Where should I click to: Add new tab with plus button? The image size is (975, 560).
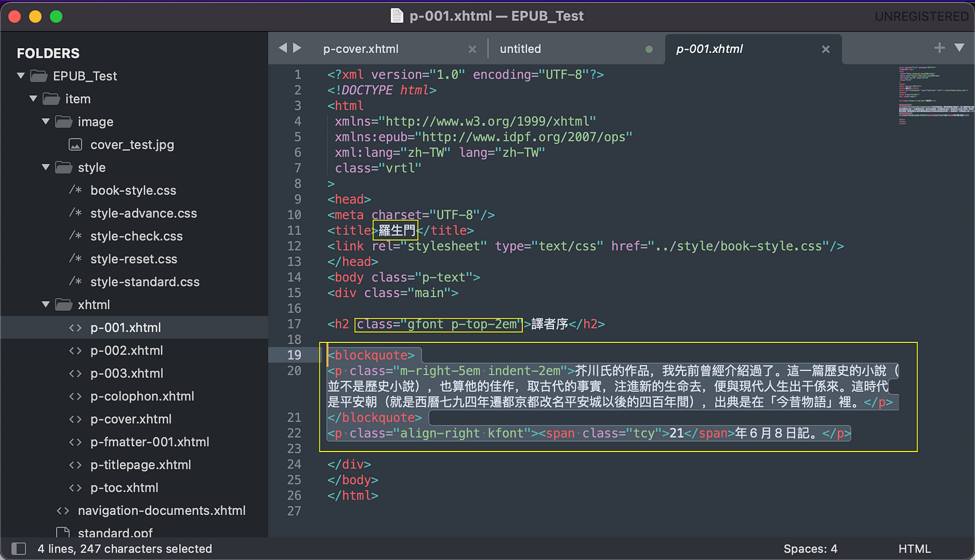pos(940,48)
